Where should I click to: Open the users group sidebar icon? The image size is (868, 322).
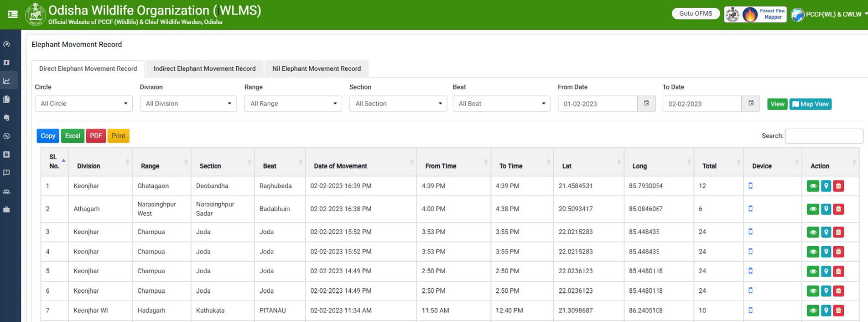click(x=6, y=191)
